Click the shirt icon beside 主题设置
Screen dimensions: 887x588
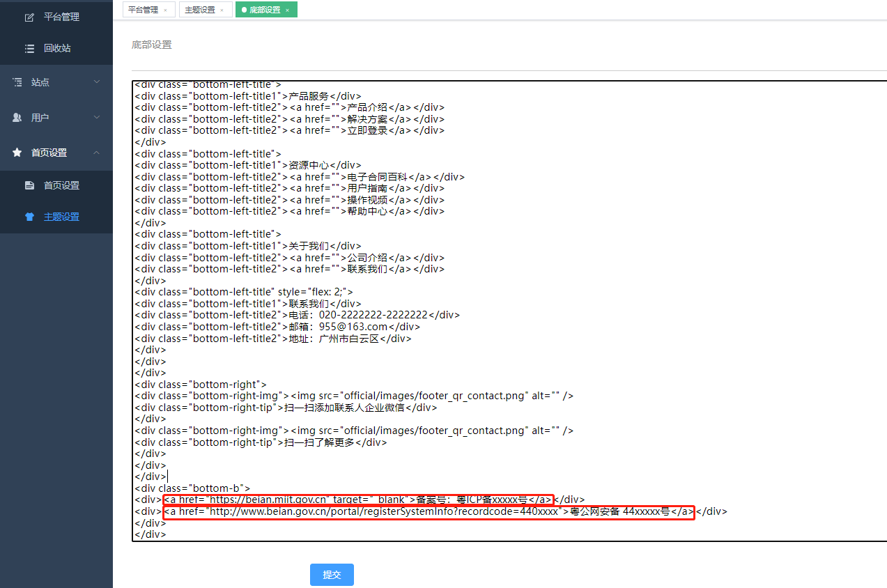pyautogui.click(x=29, y=217)
